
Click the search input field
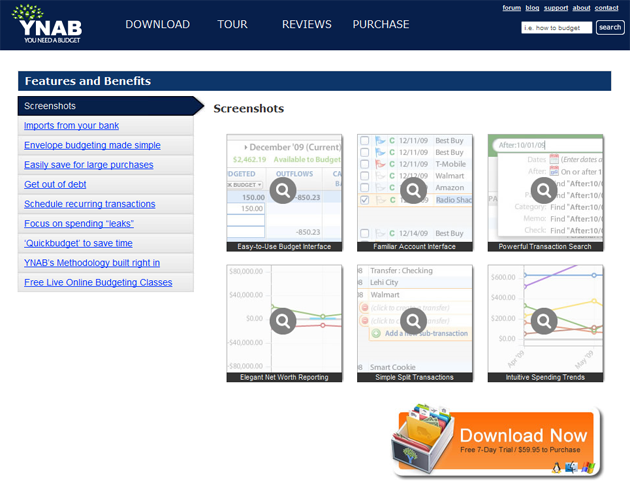pos(556,28)
